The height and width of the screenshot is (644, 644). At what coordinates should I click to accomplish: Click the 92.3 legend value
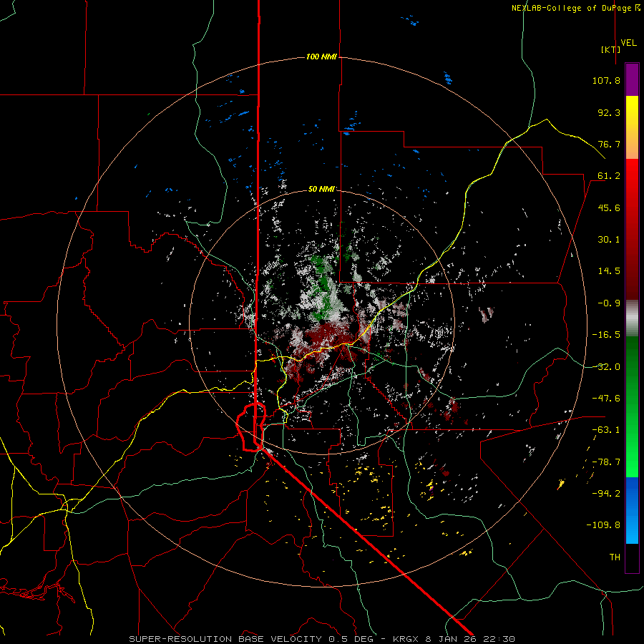click(609, 112)
